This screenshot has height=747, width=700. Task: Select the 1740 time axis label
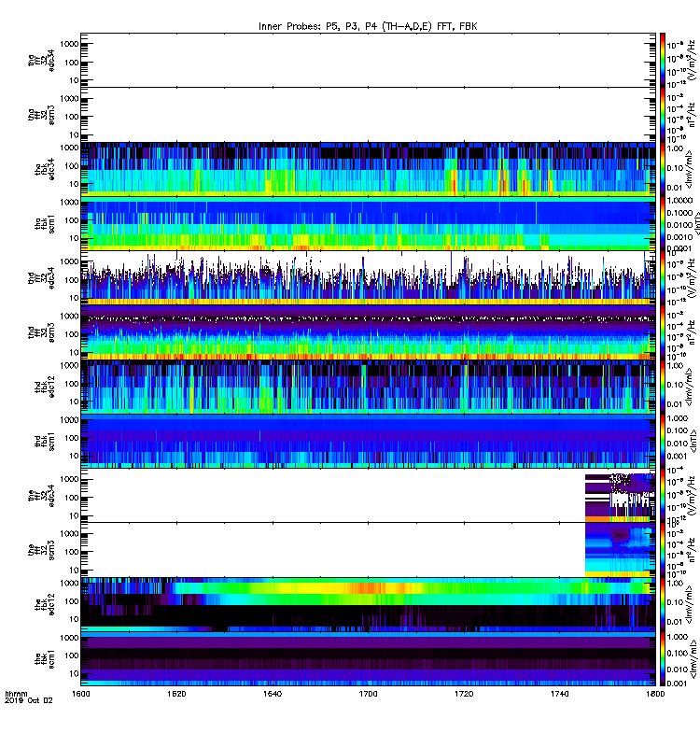point(559,694)
